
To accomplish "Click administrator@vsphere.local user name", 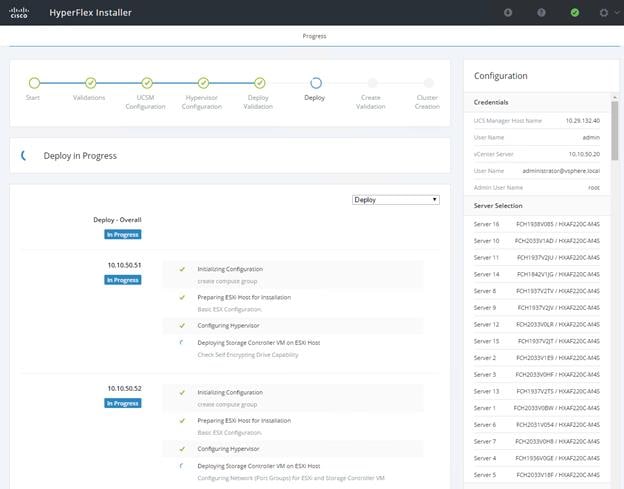I will pos(561,171).
